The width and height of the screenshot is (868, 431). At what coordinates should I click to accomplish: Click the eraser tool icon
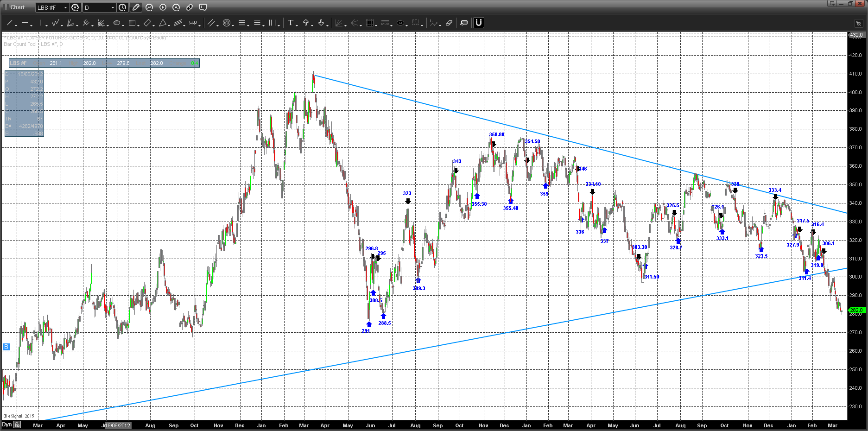coord(449,23)
